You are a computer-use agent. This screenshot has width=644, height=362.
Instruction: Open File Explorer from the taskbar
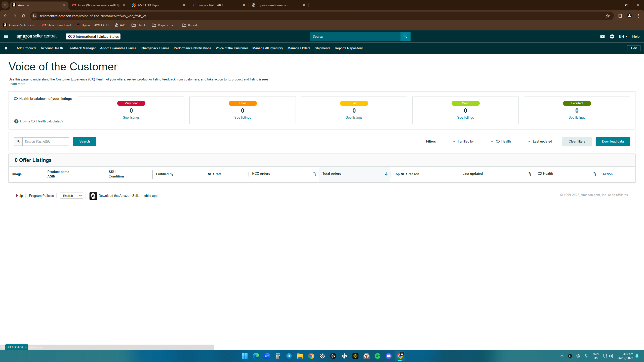(300, 356)
